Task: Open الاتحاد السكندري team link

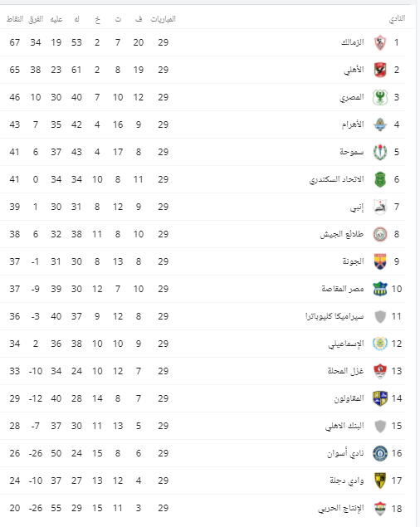Action: 337,179
